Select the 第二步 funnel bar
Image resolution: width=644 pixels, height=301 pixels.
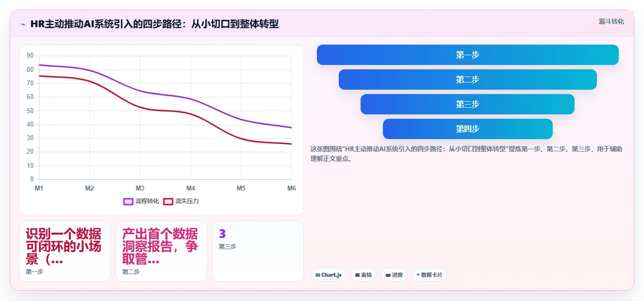(467, 79)
